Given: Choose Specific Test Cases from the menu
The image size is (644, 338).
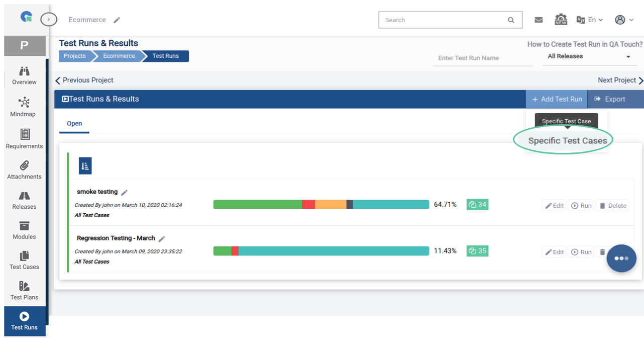Looking at the screenshot, I should point(568,141).
